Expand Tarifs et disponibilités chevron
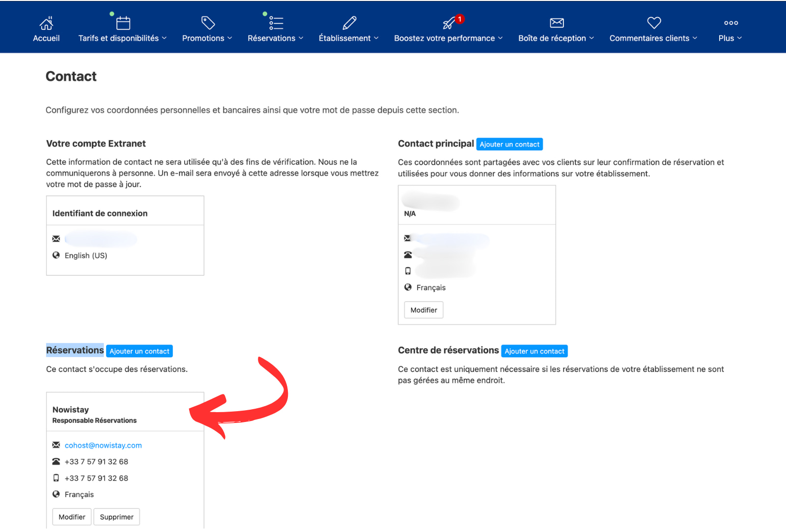Screen dimensions: 786x532 [164, 38]
